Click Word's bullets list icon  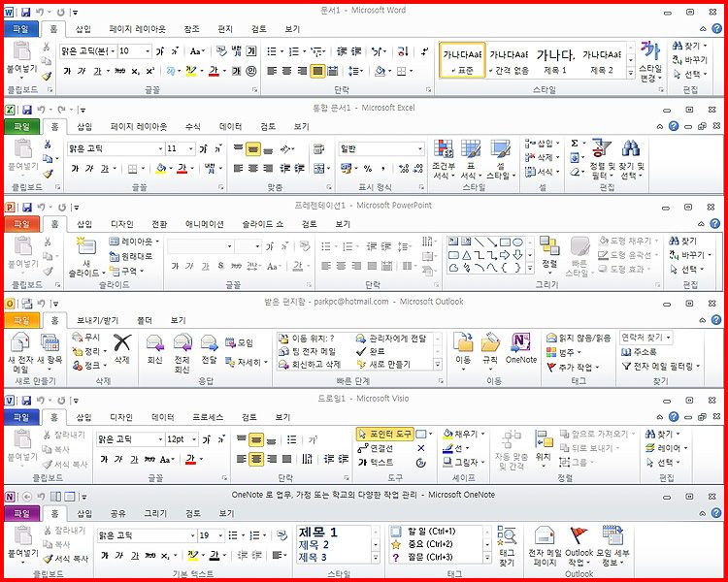272,51
